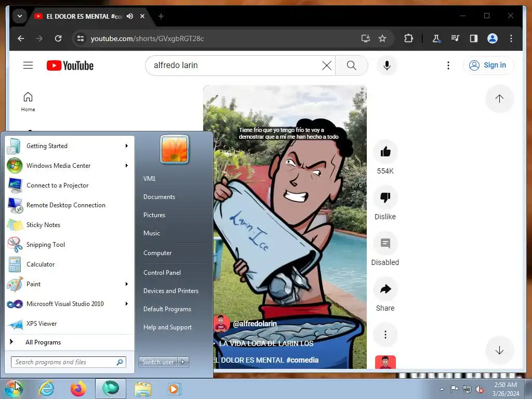Open Control Panel in Start menu

tap(162, 272)
